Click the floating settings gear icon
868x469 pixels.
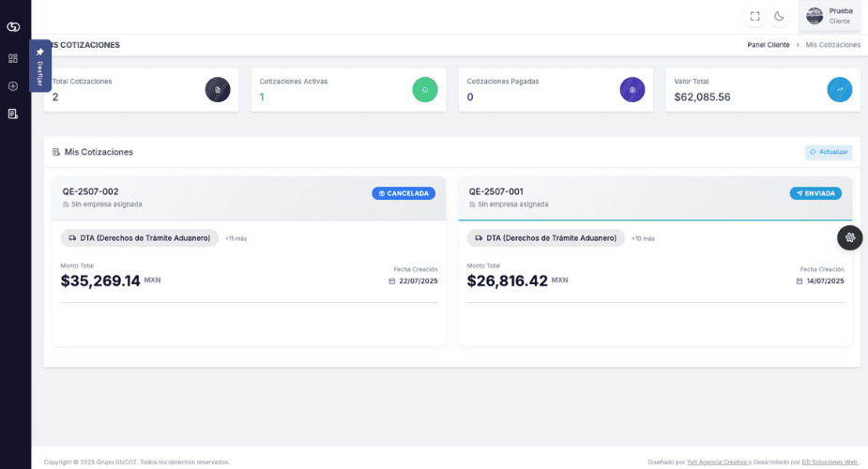849,237
